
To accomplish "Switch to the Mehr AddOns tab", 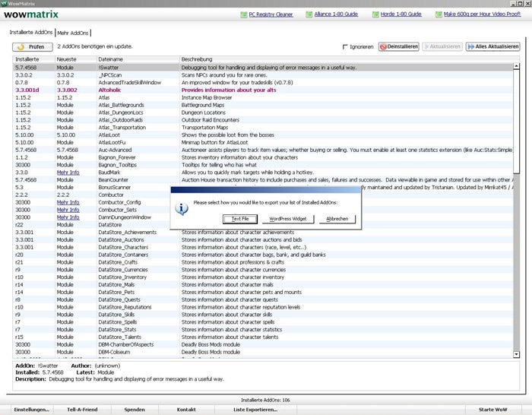I will tap(74, 33).
